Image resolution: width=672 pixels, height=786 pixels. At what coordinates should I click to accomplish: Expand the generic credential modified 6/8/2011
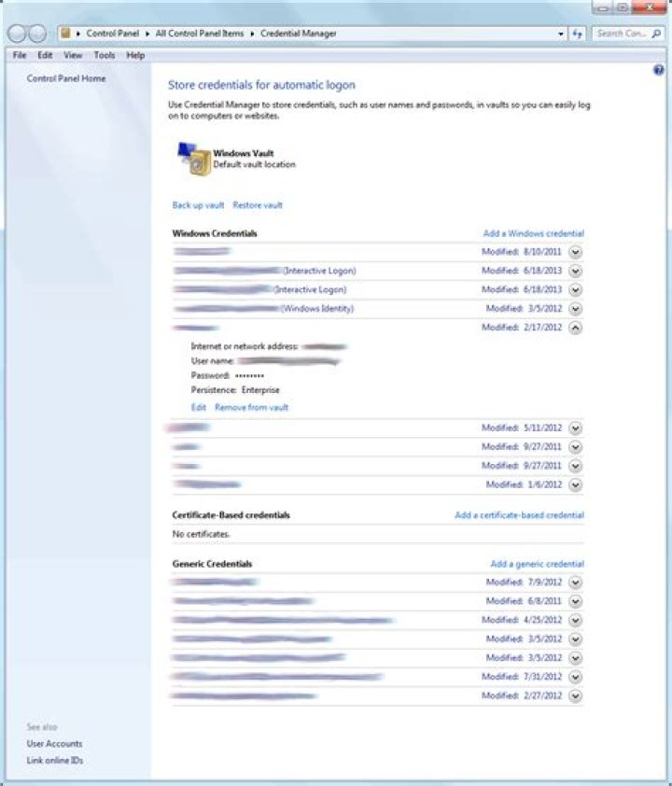click(x=575, y=601)
